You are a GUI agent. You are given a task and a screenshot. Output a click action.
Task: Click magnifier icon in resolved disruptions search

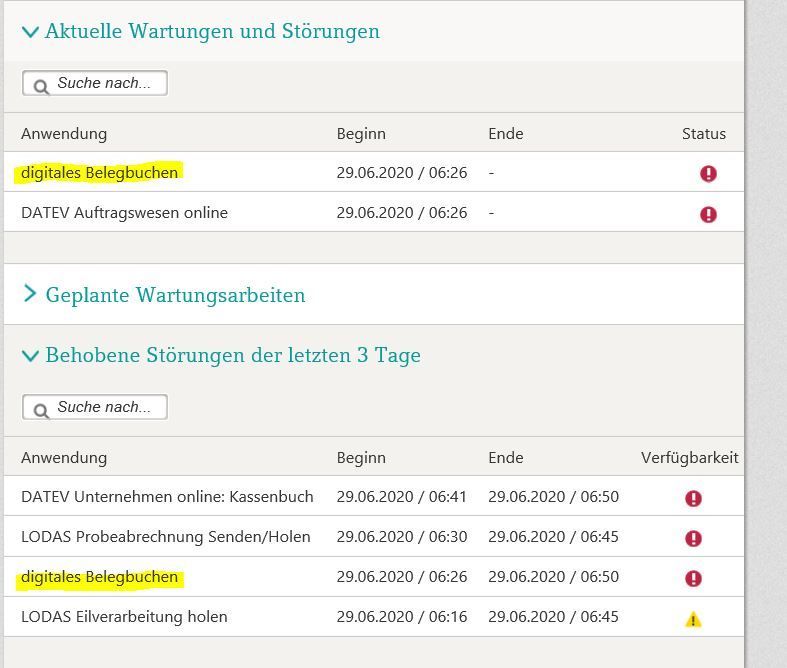(x=41, y=410)
